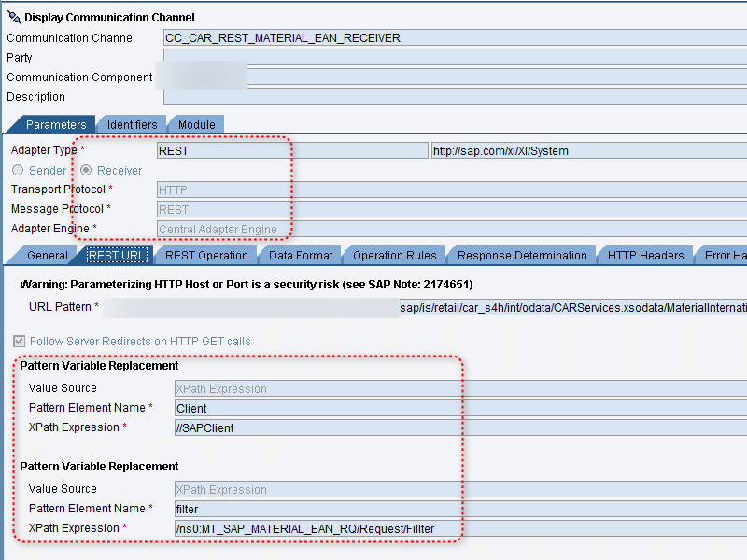Viewport: 747px width, 560px height.
Task: Open the HTTP Headers tab
Action: click(x=645, y=256)
